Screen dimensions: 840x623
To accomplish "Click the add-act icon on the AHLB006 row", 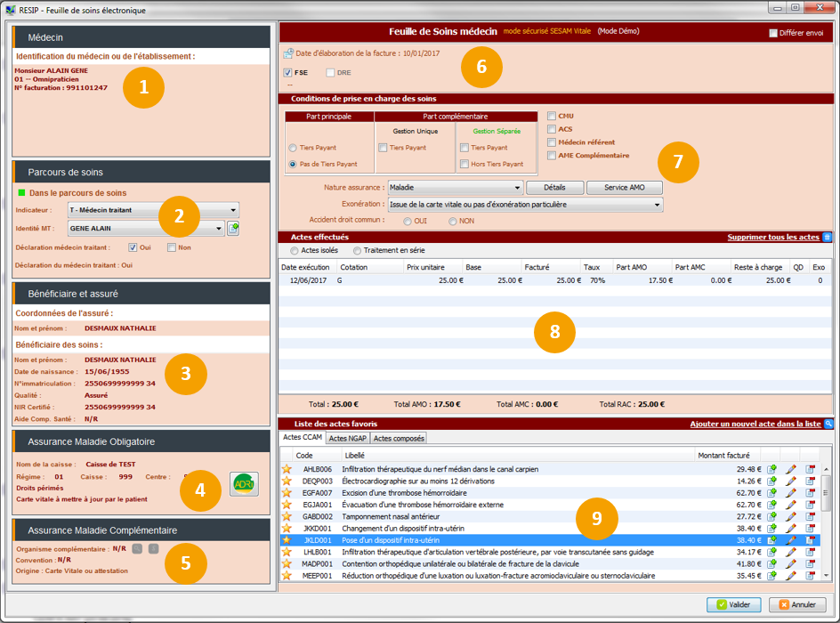I will 771,469.
